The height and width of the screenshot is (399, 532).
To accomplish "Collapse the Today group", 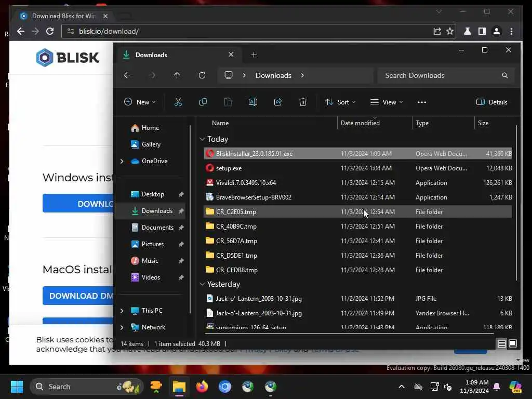I will pyautogui.click(x=202, y=139).
